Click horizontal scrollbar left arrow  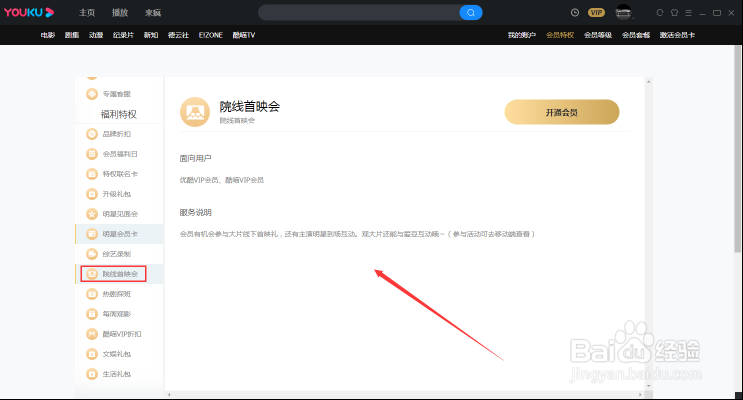coord(169,394)
